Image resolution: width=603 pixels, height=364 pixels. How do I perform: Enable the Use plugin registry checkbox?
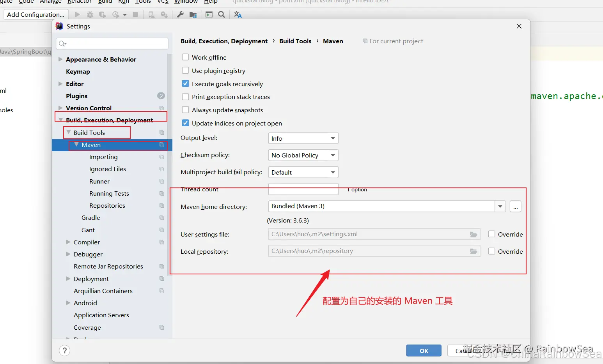pos(186,71)
